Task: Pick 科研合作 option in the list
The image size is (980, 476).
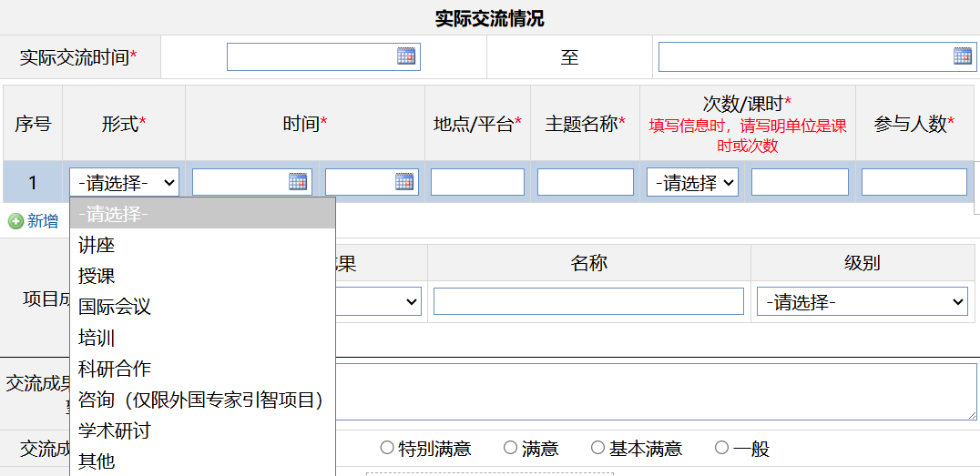Action: [x=115, y=369]
